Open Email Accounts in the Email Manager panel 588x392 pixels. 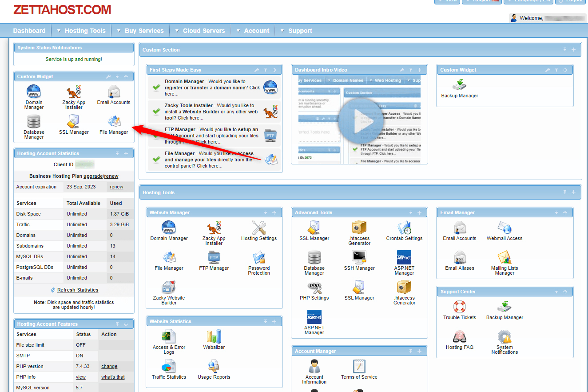coord(460,231)
